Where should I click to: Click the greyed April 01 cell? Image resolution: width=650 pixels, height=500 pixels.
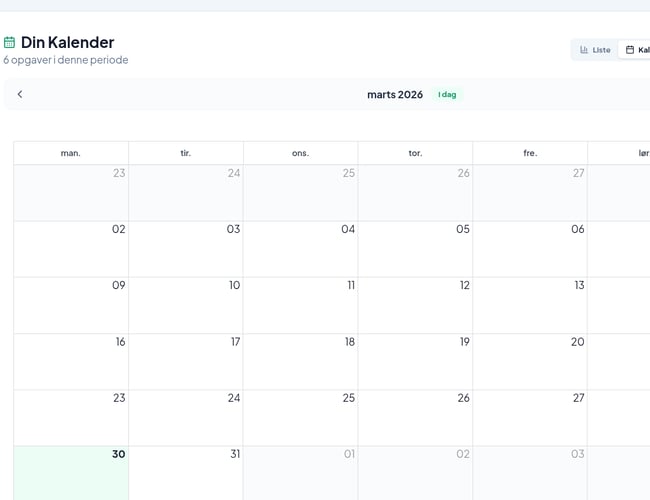(x=300, y=472)
